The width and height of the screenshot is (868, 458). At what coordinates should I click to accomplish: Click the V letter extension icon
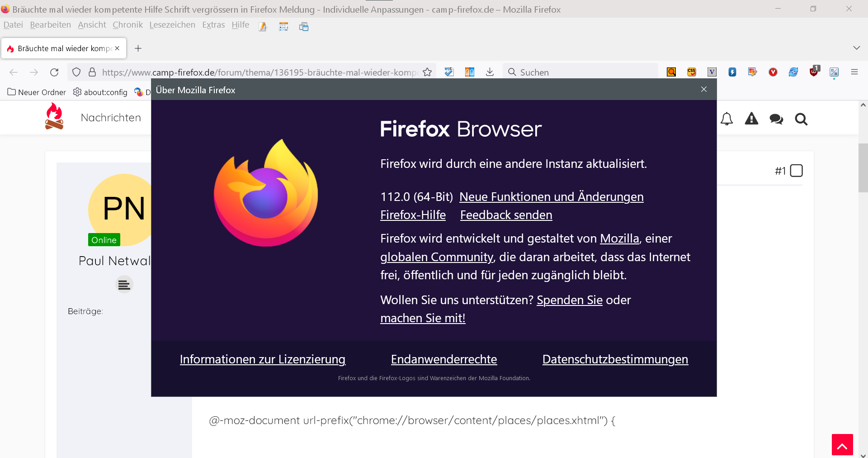[x=712, y=72]
